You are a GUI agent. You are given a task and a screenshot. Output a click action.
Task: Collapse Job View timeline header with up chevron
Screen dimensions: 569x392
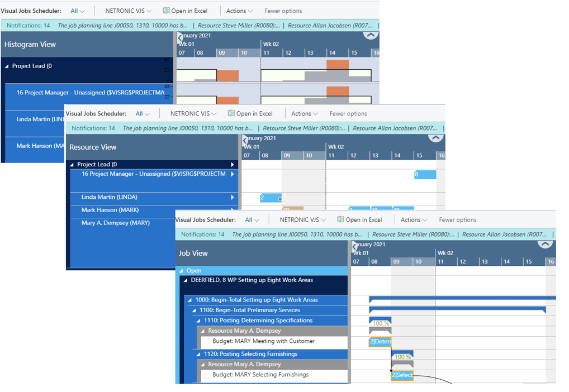tap(545, 244)
